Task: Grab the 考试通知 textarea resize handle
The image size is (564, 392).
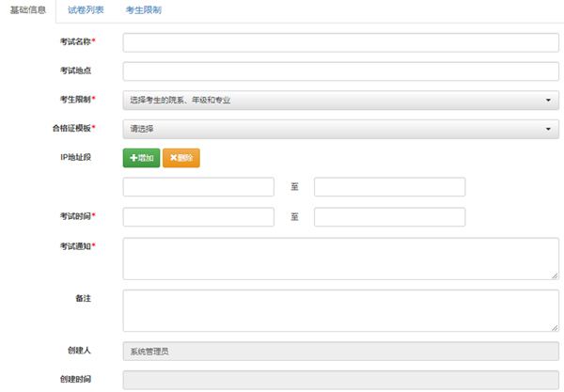Action: [x=555, y=275]
